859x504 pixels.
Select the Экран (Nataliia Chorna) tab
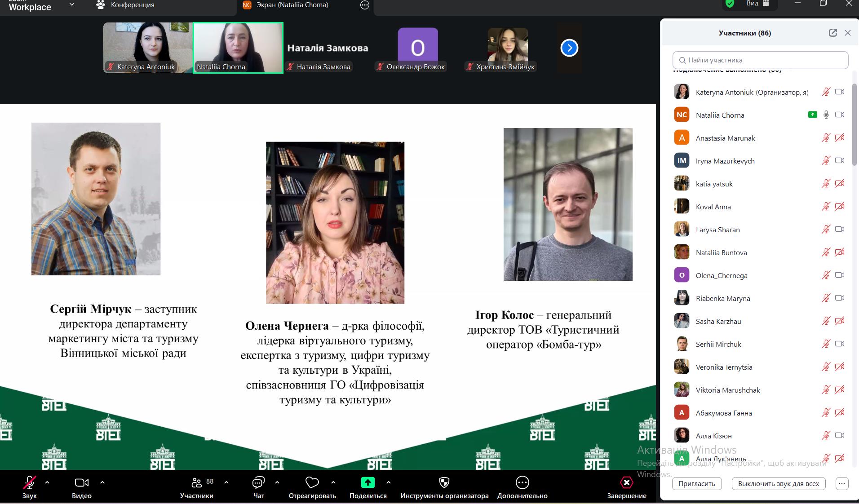292,5
